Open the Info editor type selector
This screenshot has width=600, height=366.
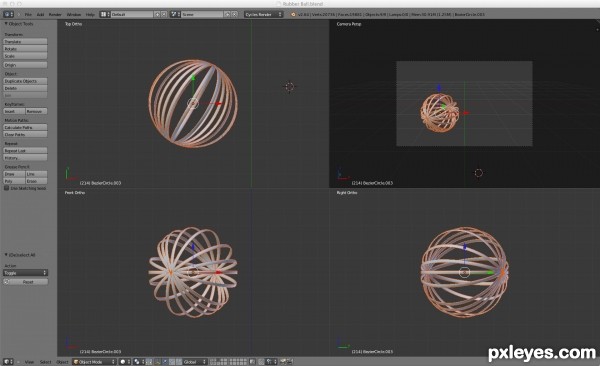[x=8, y=15]
